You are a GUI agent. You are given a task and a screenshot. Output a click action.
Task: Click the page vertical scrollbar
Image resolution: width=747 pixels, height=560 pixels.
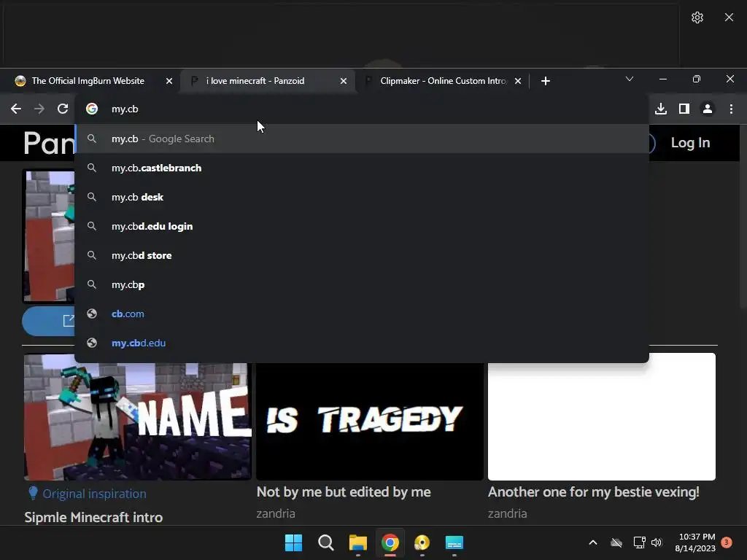743,219
